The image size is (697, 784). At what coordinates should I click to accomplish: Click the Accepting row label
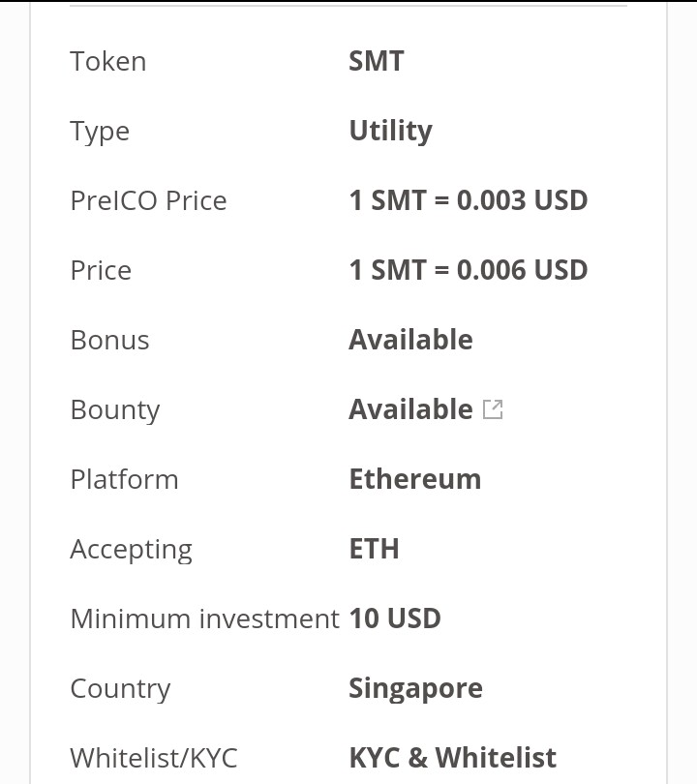(131, 549)
